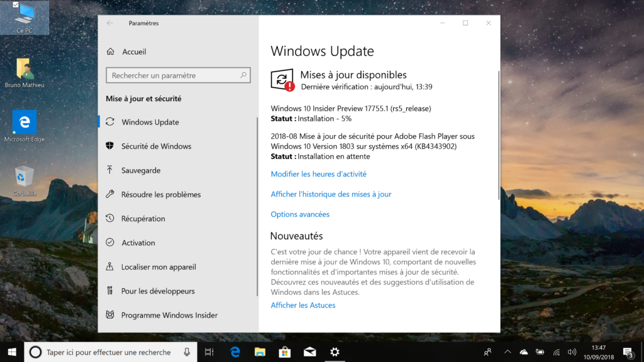Open Options avancées link

click(300, 214)
